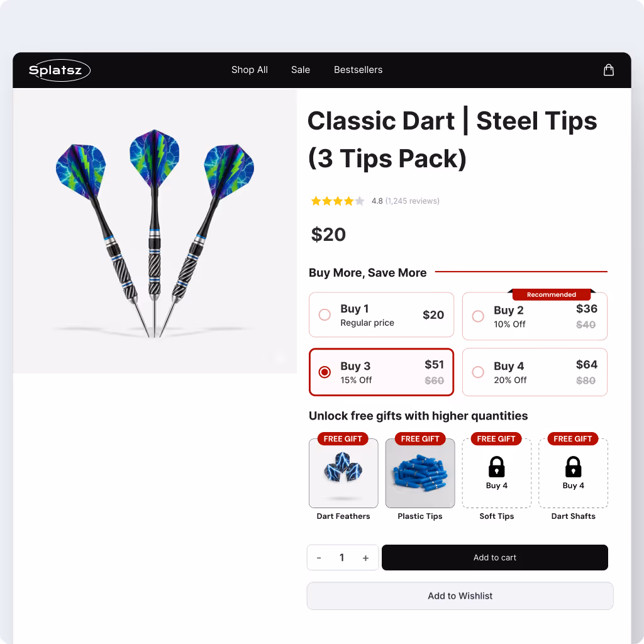The image size is (644, 644).
Task: Open the shopping bag cart icon
Action: 608,70
